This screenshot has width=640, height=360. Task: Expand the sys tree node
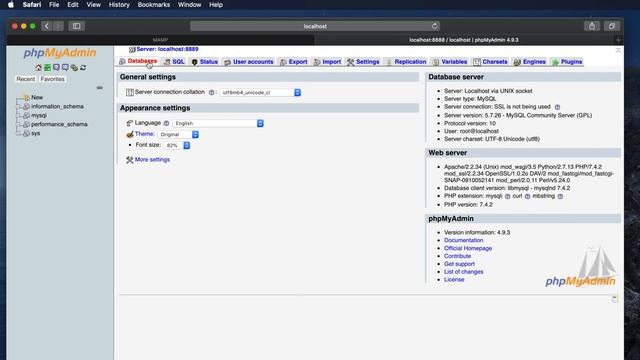[18, 133]
